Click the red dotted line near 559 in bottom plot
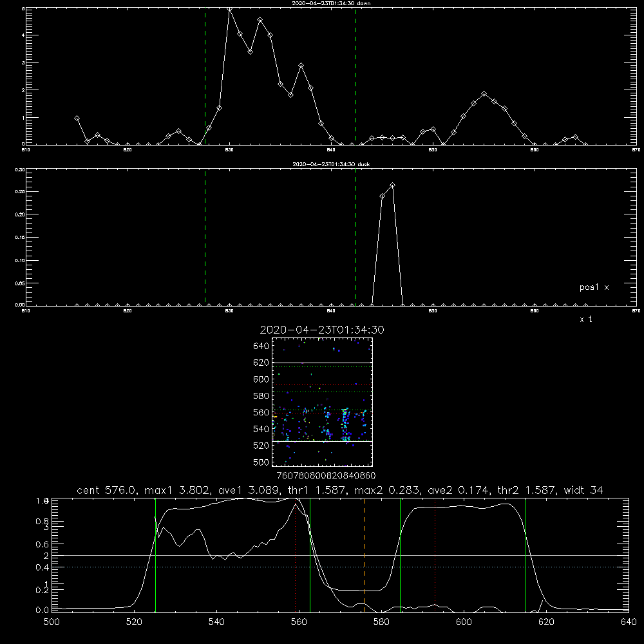Screen dimensions: 644x644 296,555
